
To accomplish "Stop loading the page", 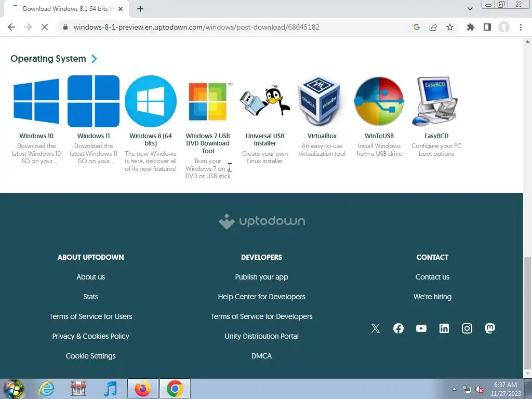I will coord(45,27).
